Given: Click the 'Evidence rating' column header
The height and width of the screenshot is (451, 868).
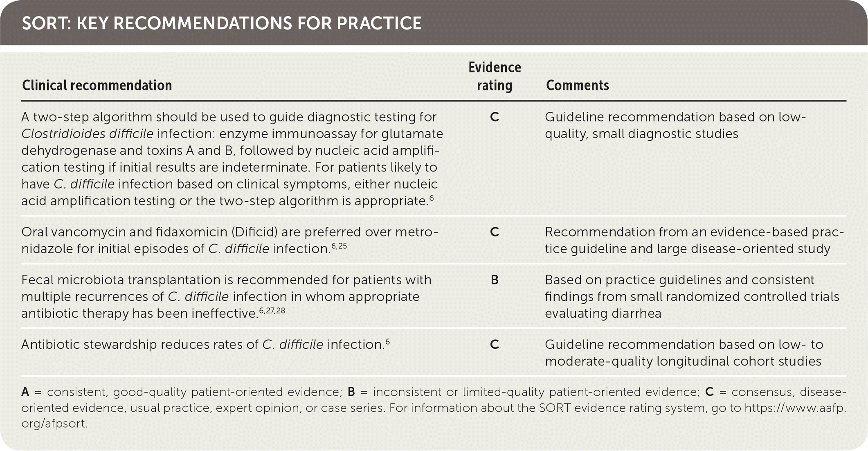Looking at the screenshot, I should (x=495, y=77).
